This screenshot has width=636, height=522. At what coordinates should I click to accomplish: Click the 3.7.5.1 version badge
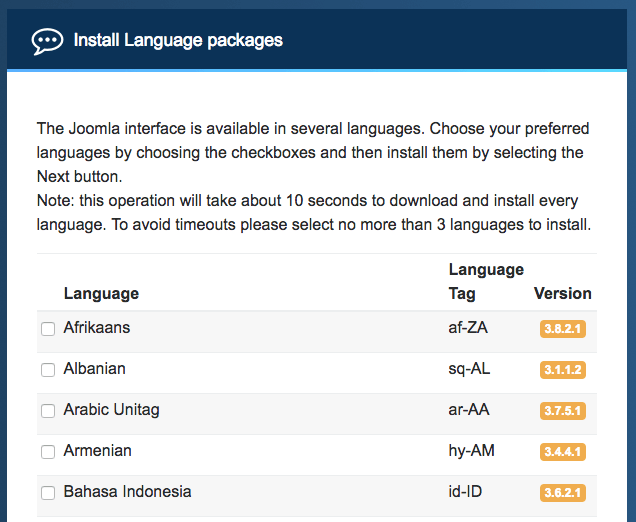[x=563, y=410]
